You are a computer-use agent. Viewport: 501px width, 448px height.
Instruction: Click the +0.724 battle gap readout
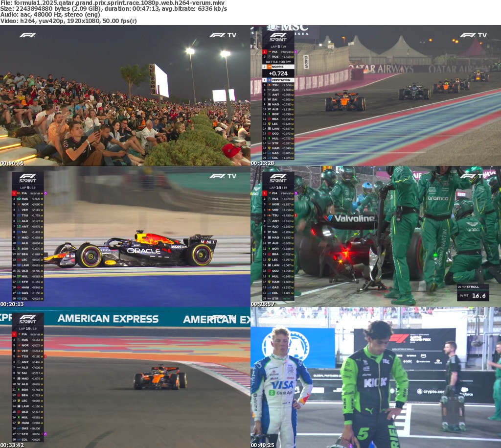pyautogui.click(x=278, y=73)
